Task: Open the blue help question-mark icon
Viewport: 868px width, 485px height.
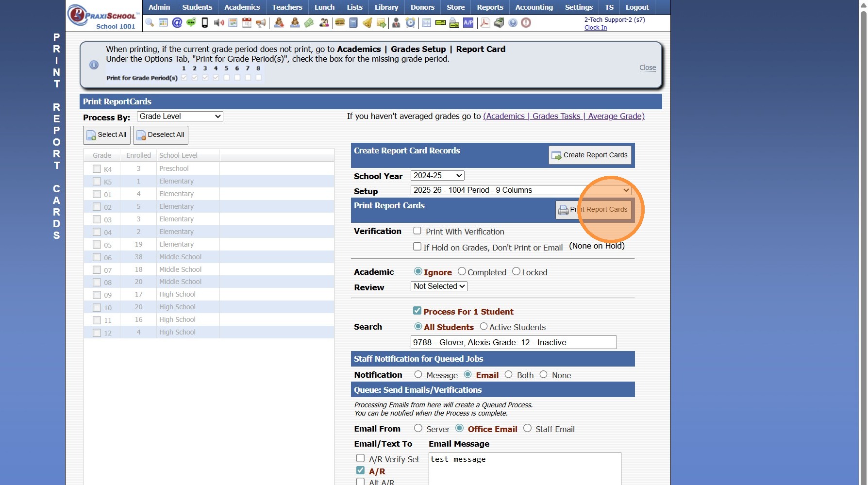Action: (x=513, y=23)
